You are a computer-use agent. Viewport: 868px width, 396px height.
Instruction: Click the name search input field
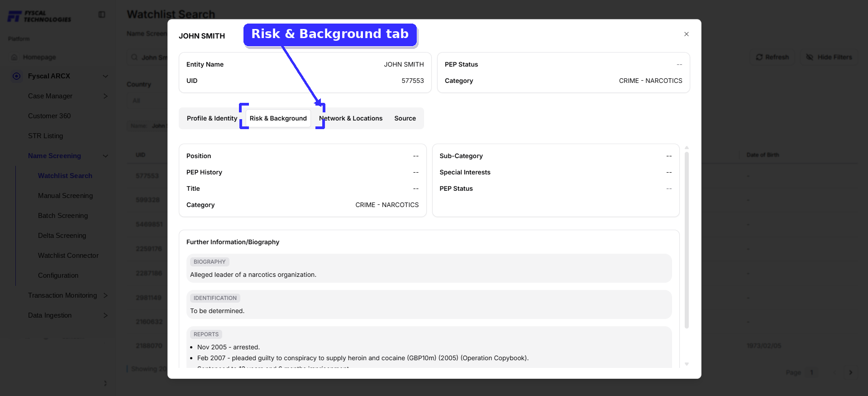148,57
